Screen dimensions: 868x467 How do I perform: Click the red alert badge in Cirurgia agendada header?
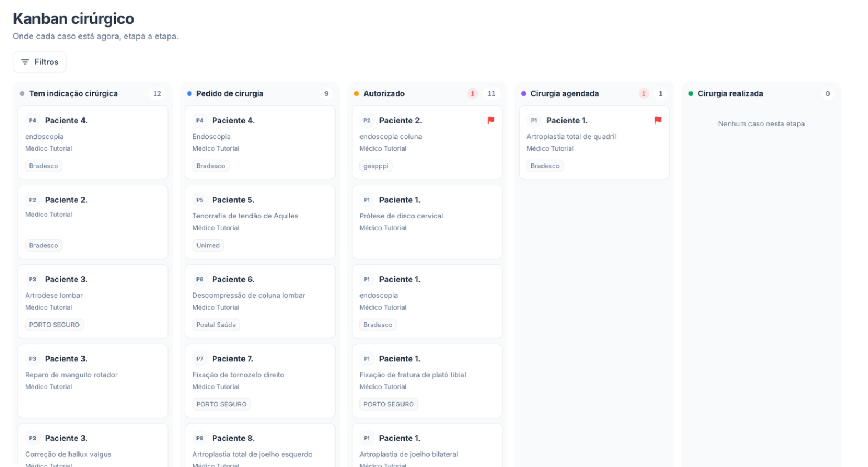coord(644,93)
